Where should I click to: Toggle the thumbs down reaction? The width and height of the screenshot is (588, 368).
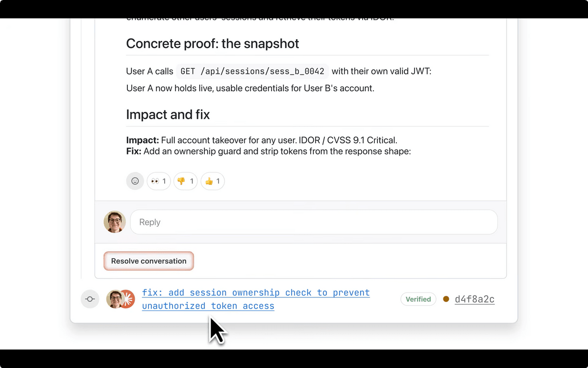[x=185, y=181]
